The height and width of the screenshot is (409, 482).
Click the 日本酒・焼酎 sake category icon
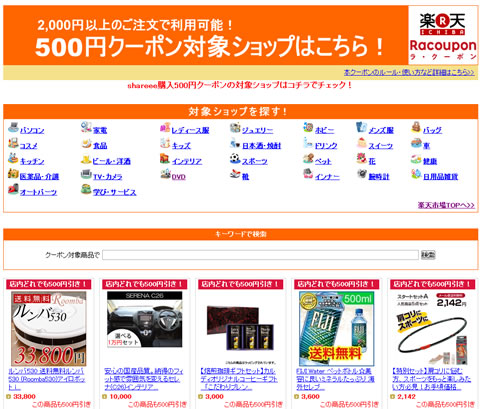point(235,144)
